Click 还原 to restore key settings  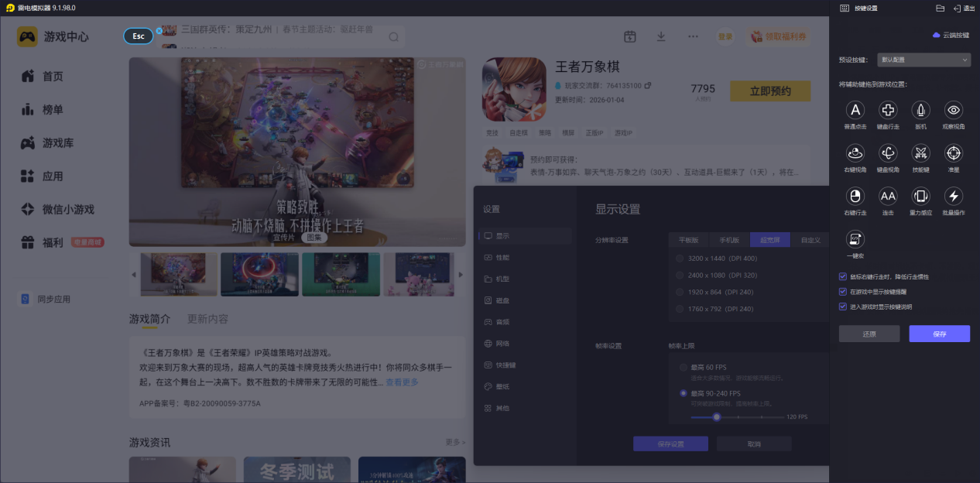(869, 334)
